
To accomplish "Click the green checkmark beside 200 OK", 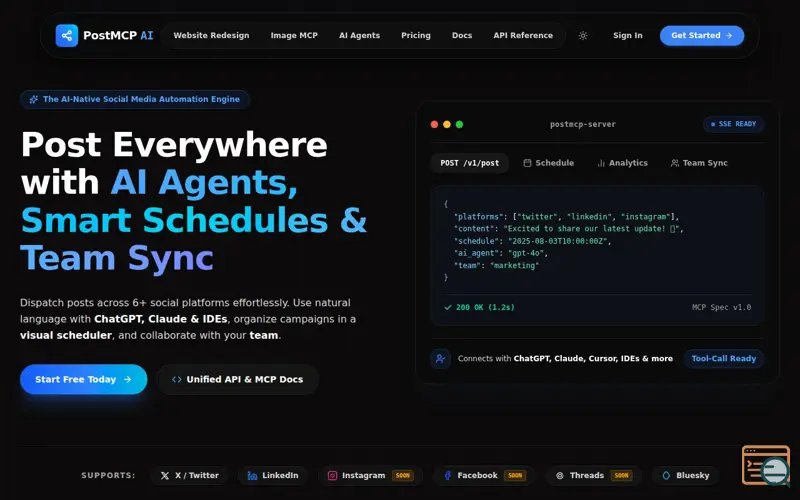I will [448, 308].
